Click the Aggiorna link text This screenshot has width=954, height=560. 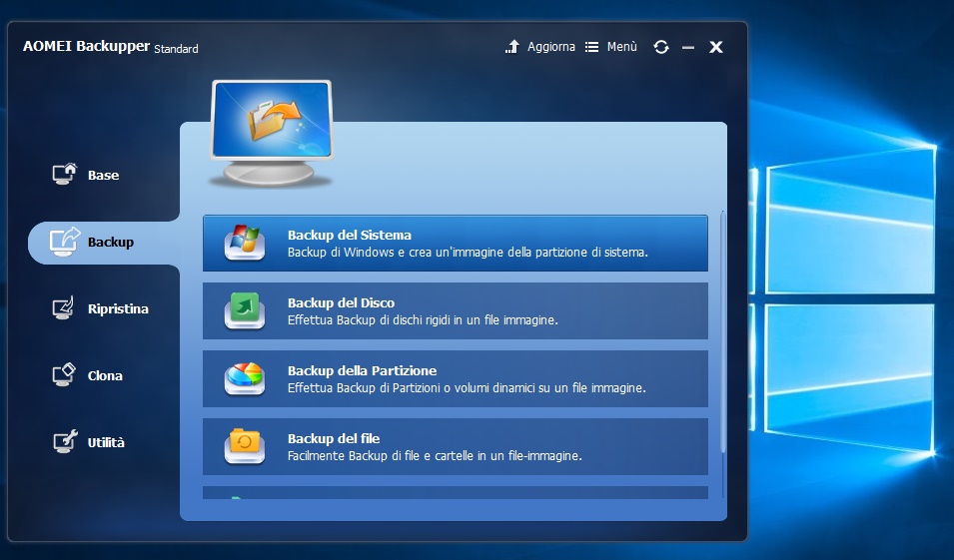[551, 47]
